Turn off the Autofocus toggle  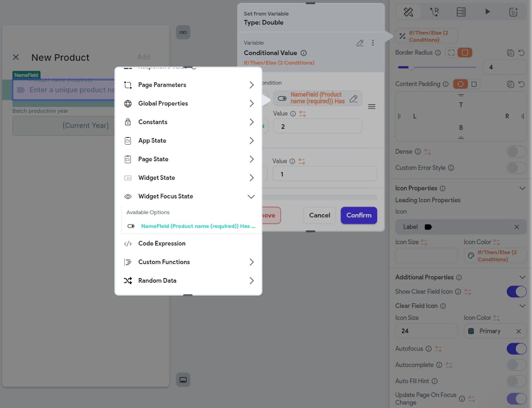click(516, 348)
